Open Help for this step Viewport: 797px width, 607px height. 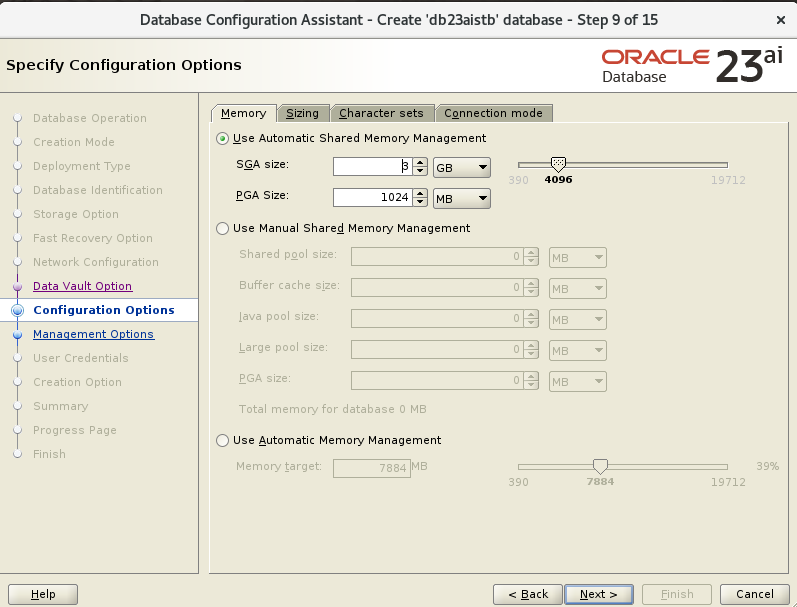tap(43, 594)
